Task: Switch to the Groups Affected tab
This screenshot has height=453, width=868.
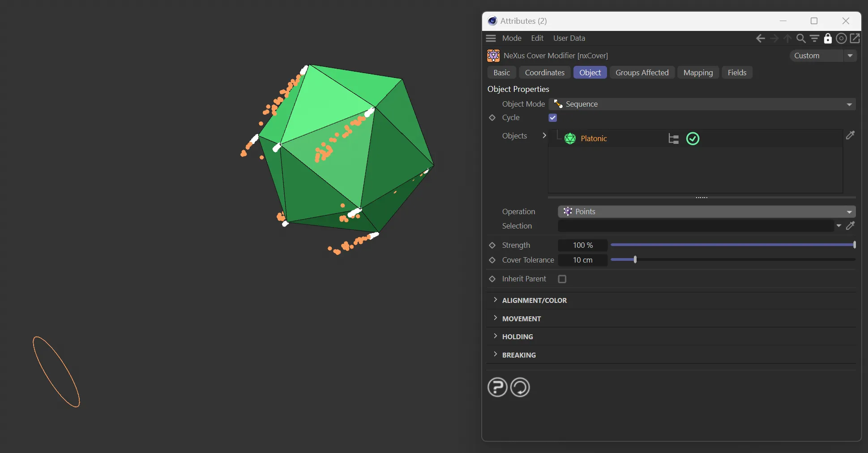Action: [x=641, y=73]
